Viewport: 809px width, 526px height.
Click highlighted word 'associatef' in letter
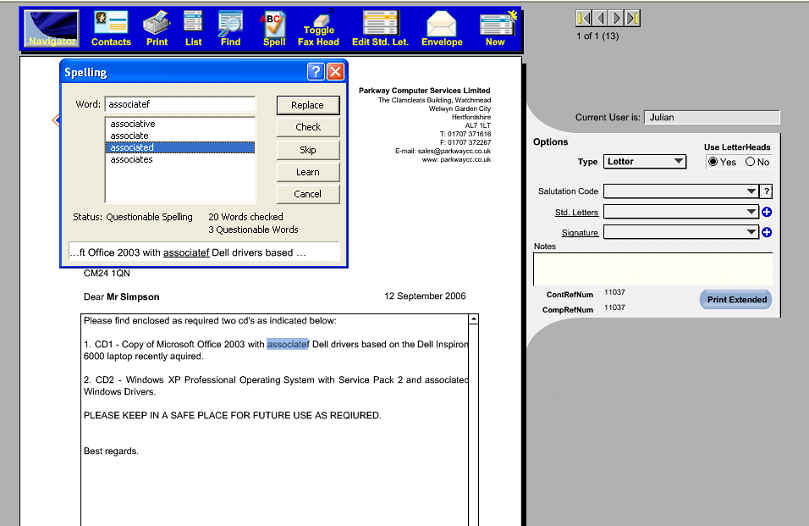pyautogui.click(x=288, y=344)
